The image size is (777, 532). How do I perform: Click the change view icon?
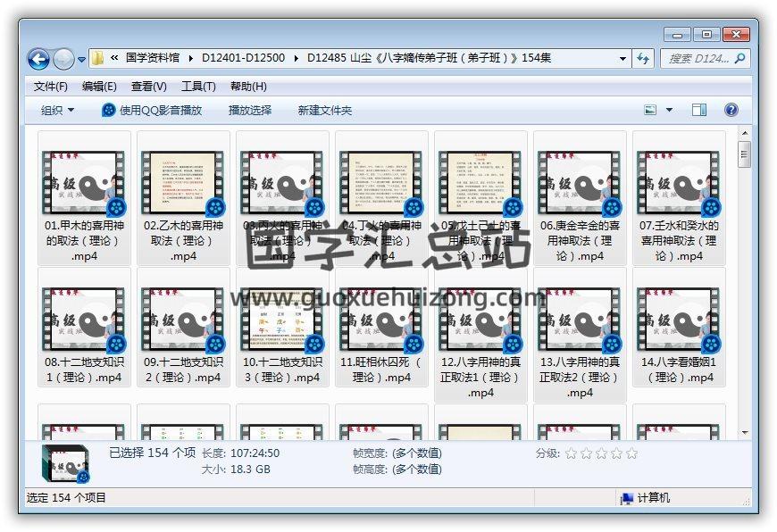point(651,110)
